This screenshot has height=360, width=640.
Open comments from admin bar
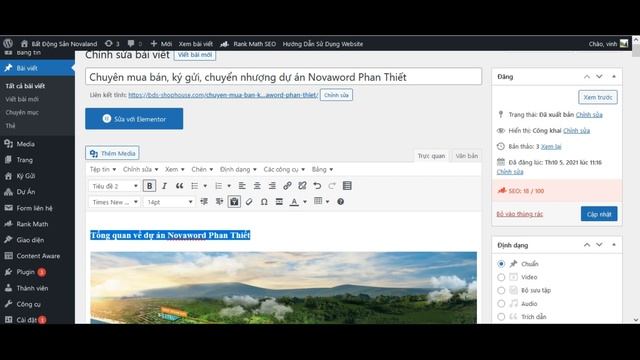(x=134, y=44)
